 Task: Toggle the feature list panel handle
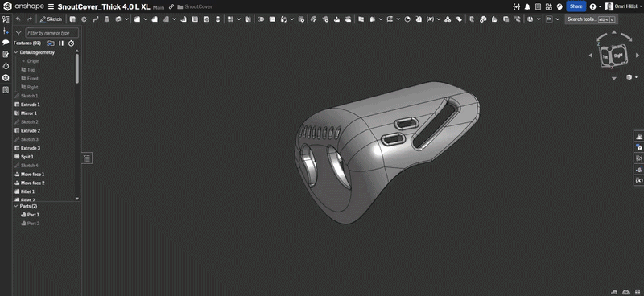click(87, 158)
